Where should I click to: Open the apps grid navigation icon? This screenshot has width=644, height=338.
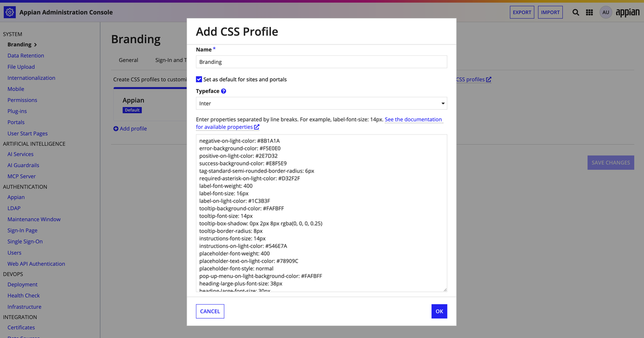(589, 12)
